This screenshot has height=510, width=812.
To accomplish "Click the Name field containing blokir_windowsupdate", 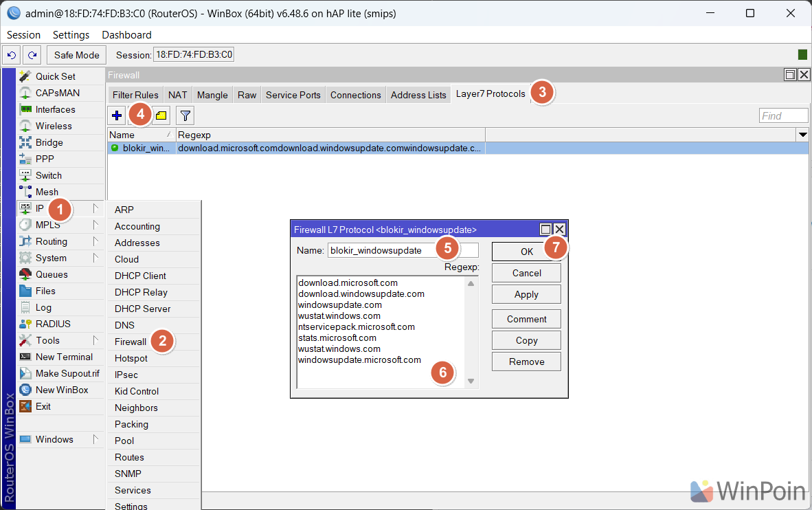I will pos(381,250).
